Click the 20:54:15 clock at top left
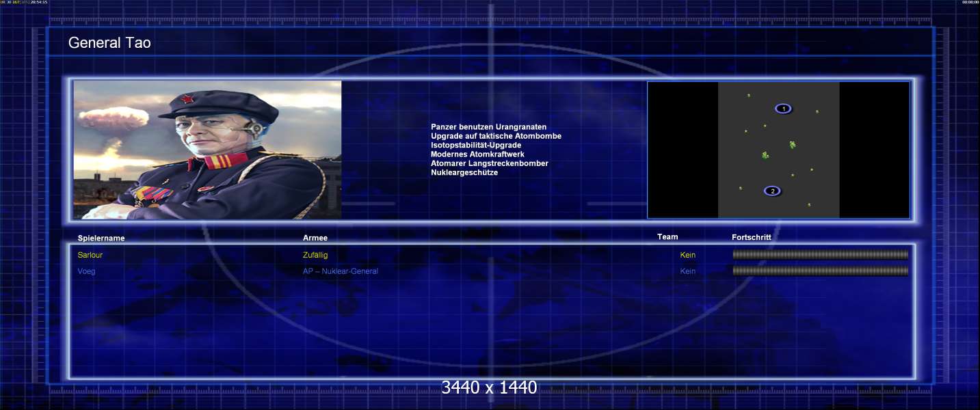The image size is (980, 410). pos(39,2)
